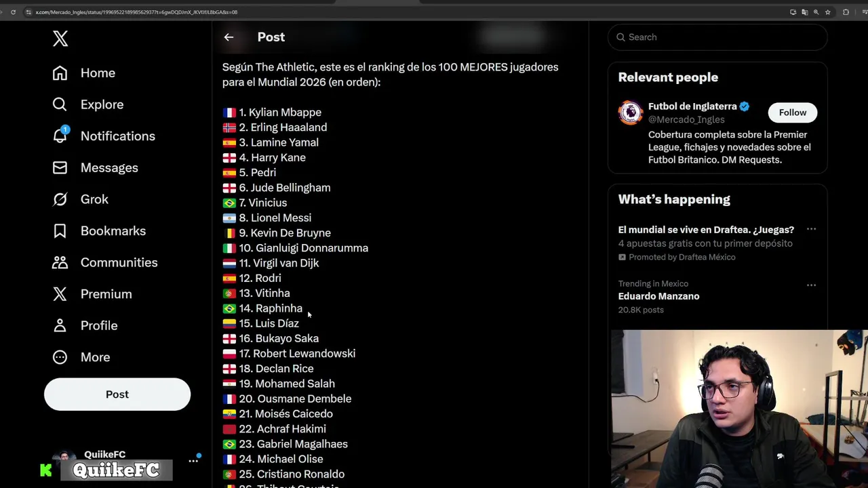
Task: Reload the page in the browser
Action: click(x=13, y=12)
